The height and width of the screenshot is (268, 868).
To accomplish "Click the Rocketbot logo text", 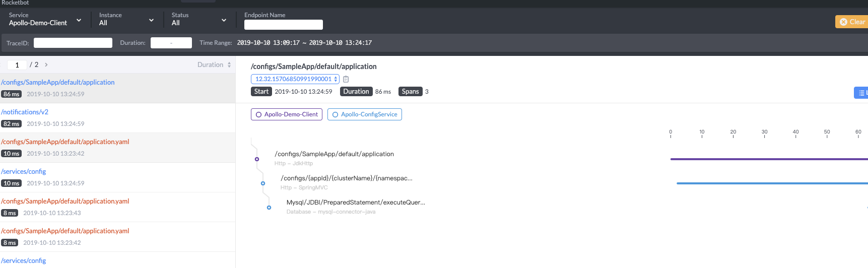I will [15, 3].
